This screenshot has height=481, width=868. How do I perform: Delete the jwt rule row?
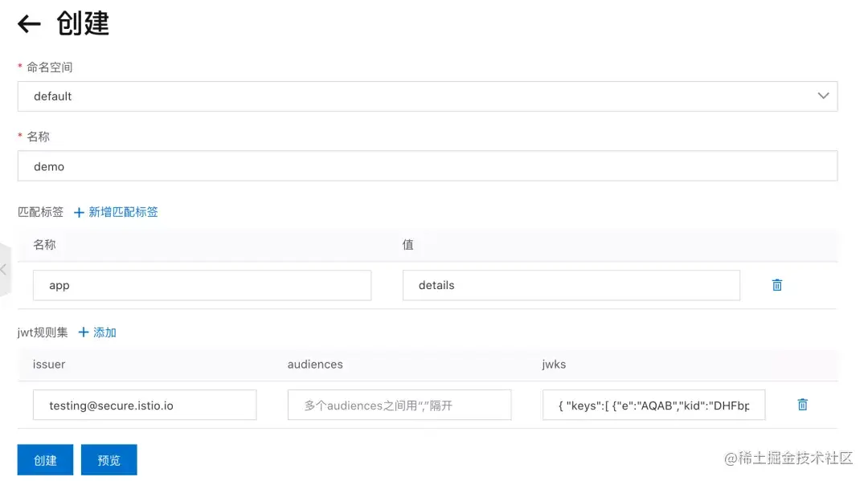tap(802, 405)
